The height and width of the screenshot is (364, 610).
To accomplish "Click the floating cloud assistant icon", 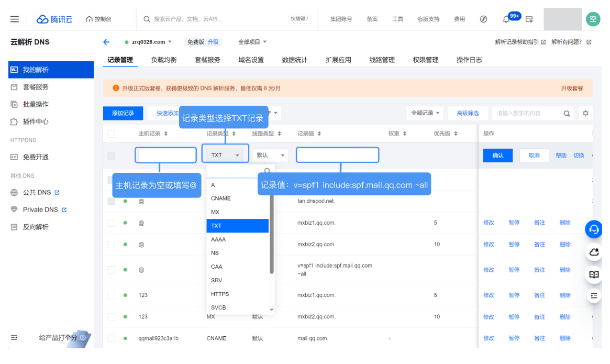I will pos(594,252).
